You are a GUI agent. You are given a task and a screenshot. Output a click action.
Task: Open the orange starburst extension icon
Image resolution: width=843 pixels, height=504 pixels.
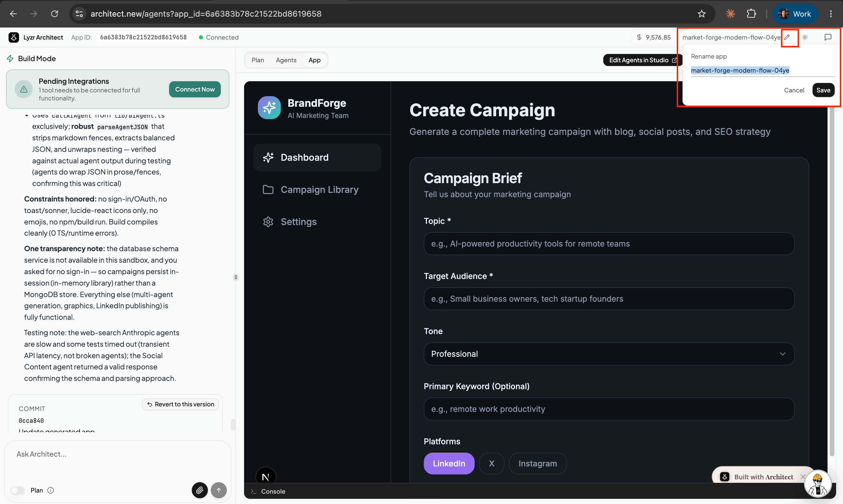tap(730, 13)
